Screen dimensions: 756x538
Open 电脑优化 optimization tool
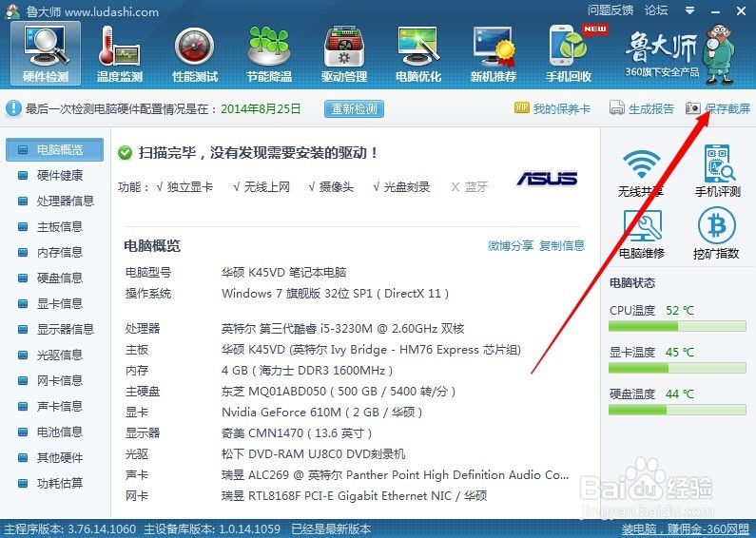pyautogui.click(x=418, y=53)
